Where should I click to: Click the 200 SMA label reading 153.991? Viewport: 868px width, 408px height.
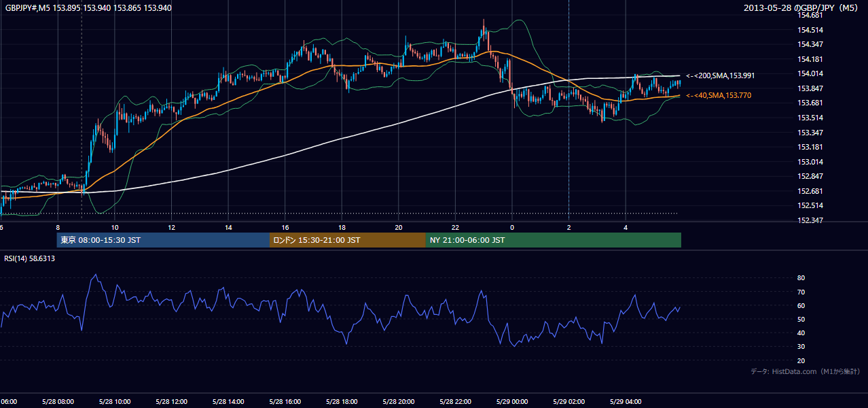[720, 75]
